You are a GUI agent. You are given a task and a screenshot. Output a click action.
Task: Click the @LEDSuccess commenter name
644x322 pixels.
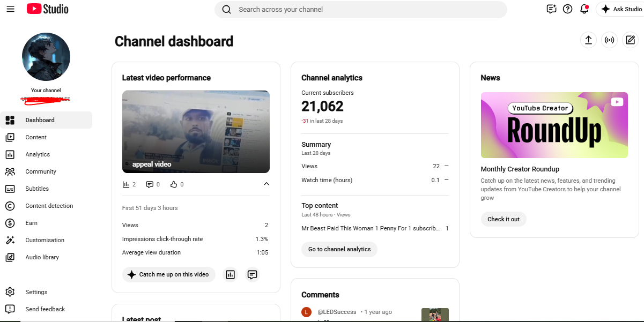click(337, 312)
